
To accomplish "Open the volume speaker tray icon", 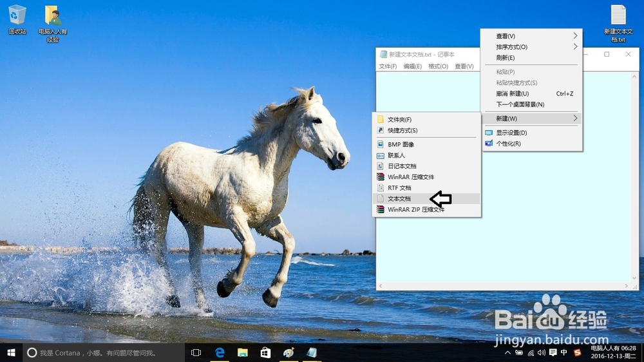I will (542, 352).
